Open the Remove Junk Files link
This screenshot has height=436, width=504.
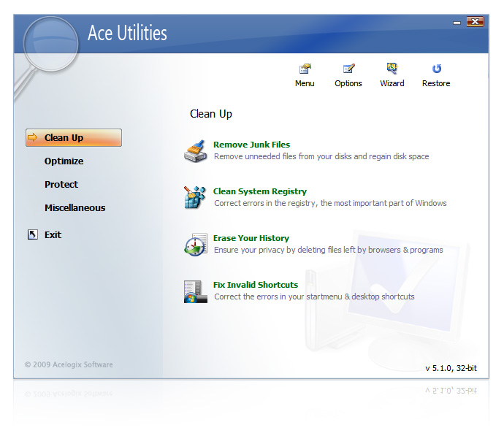251,145
